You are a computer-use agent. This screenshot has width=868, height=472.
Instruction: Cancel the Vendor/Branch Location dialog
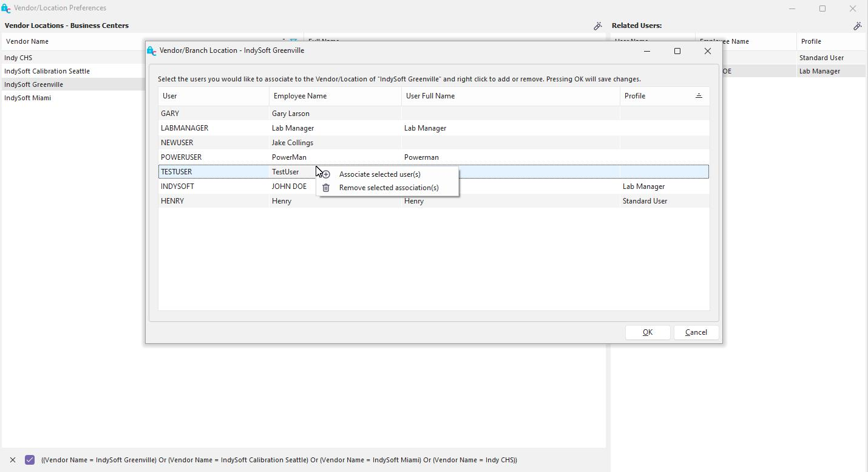click(x=696, y=332)
